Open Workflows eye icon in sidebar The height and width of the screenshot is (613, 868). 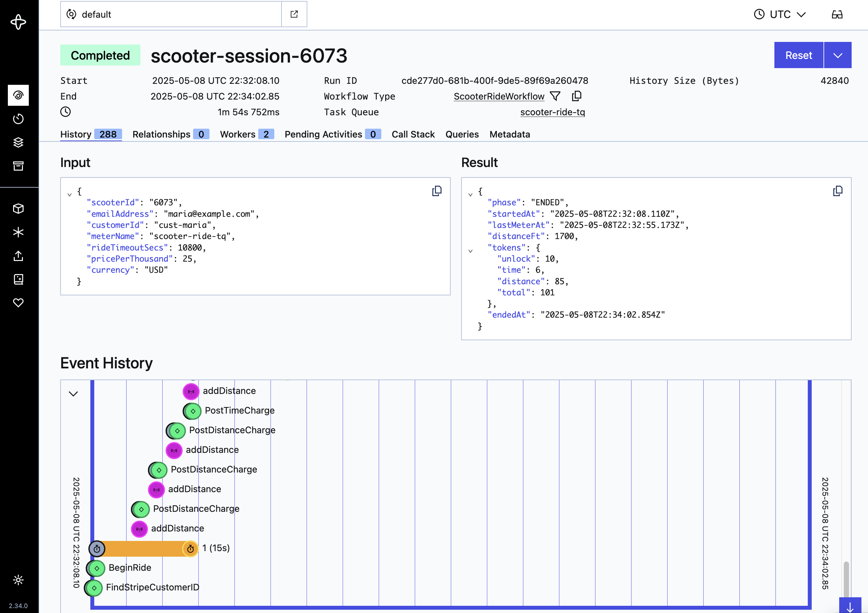click(18, 95)
